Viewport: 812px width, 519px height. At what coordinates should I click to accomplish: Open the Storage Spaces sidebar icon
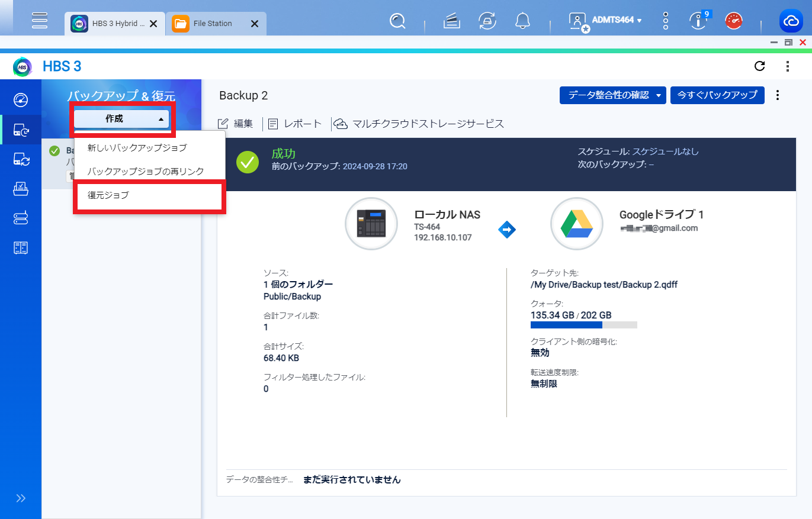(21, 218)
